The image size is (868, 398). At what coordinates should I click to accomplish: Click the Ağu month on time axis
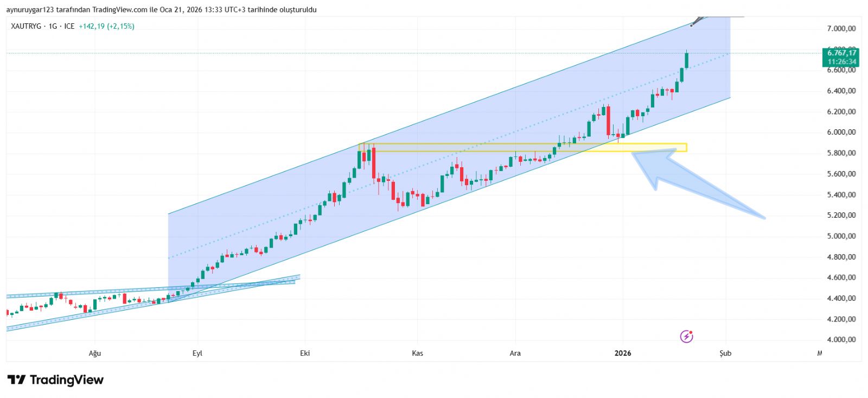95,353
